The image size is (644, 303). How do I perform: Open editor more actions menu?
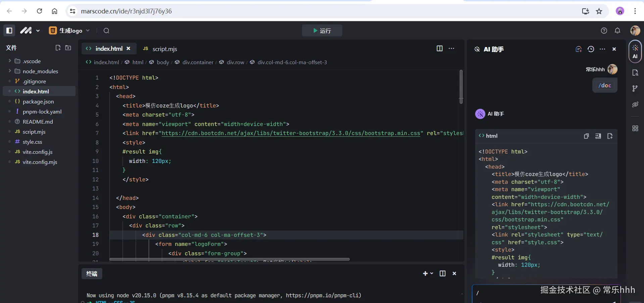point(452,48)
